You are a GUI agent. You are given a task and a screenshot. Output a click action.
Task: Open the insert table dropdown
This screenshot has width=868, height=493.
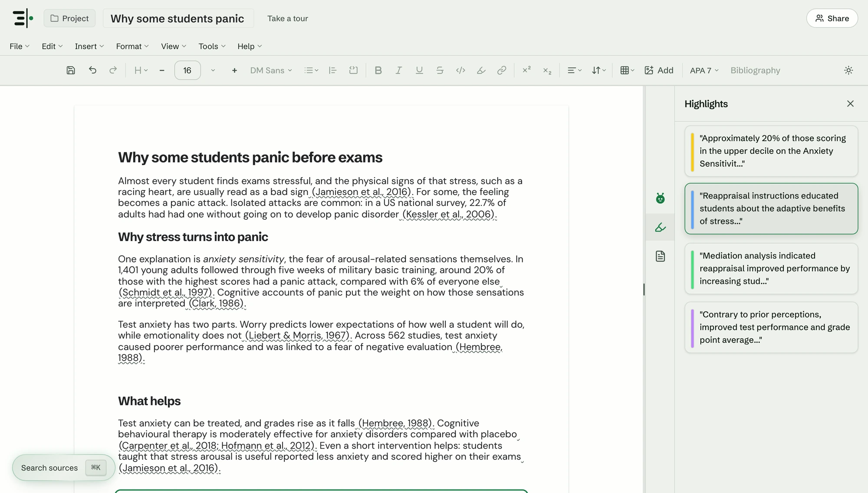click(x=627, y=70)
